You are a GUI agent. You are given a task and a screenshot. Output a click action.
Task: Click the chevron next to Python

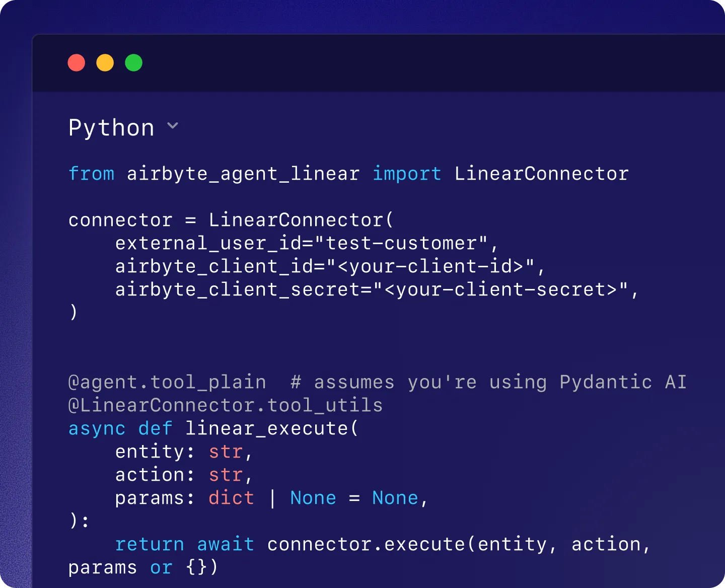pyautogui.click(x=173, y=125)
